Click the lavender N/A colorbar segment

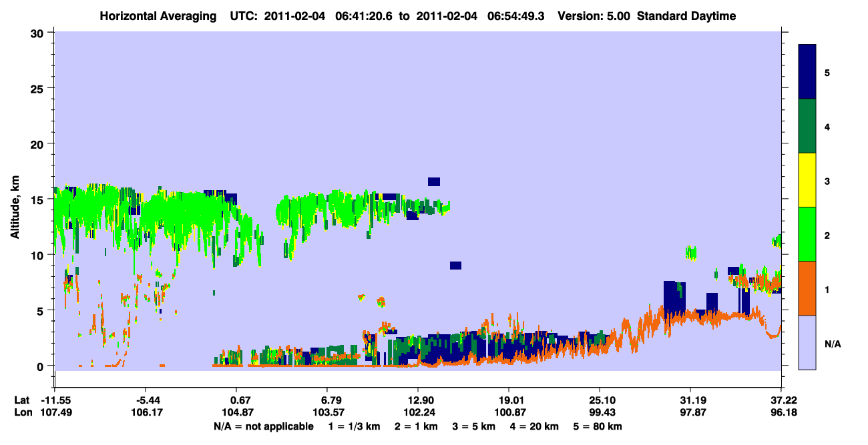807,342
